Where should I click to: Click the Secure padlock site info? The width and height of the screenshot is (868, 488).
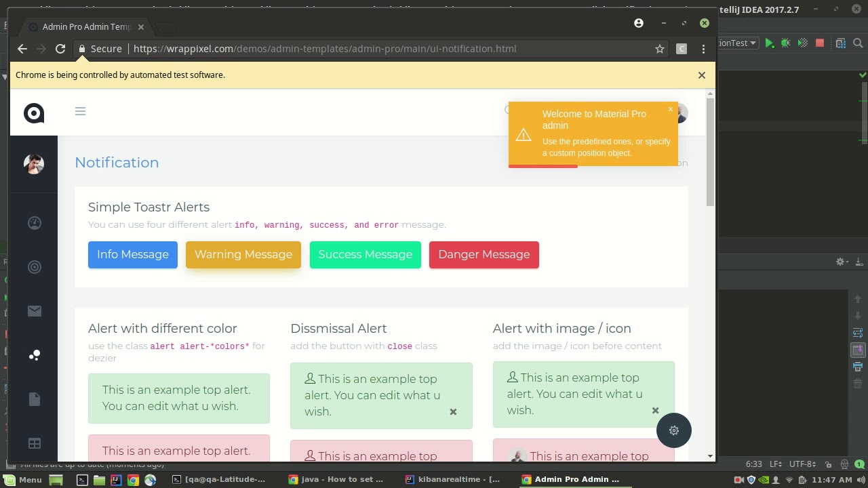coord(100,49)
